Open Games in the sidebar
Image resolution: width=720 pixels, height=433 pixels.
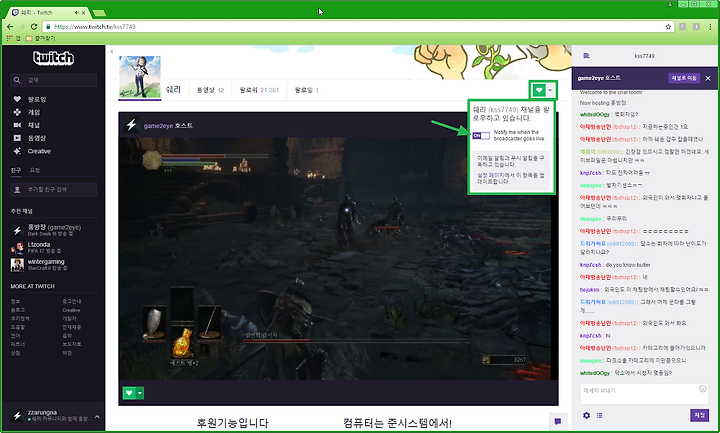pos(34,112)
